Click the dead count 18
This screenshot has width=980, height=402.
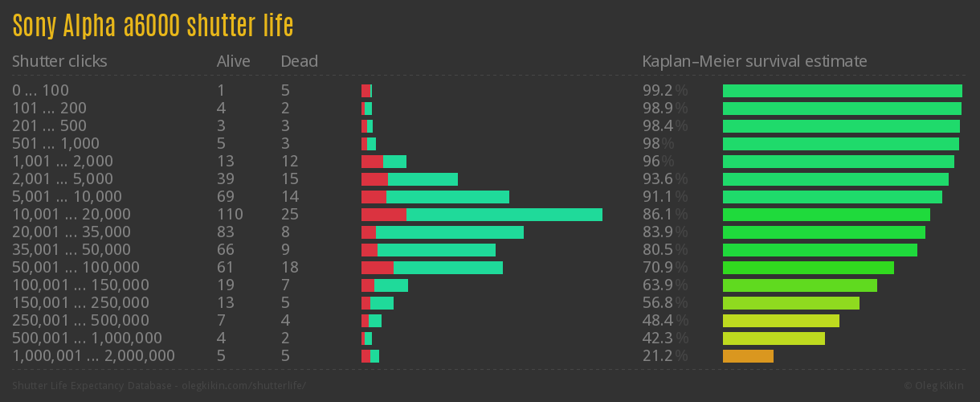290,268
